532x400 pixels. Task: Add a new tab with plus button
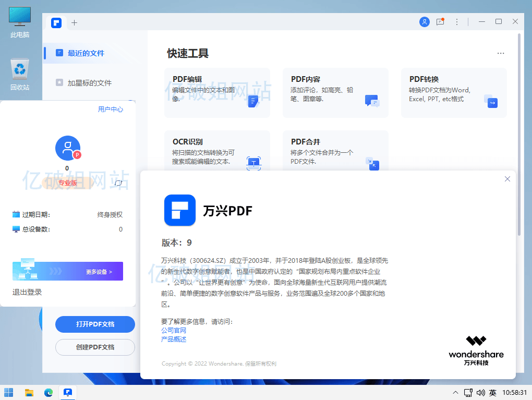(74, 23)
